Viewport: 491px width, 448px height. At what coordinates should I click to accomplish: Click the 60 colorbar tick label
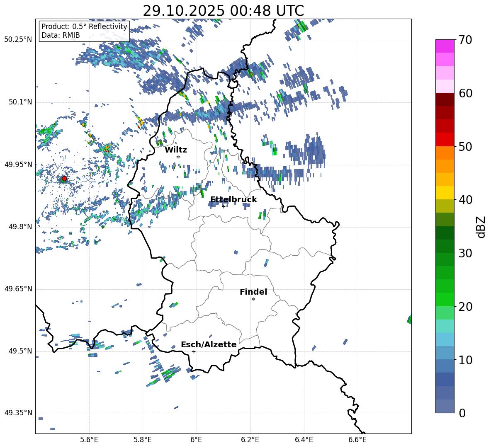click(465, 93)
